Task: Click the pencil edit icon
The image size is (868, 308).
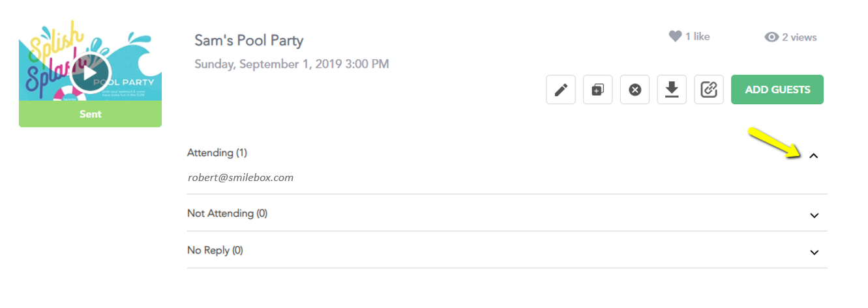Action: (561, 90)
